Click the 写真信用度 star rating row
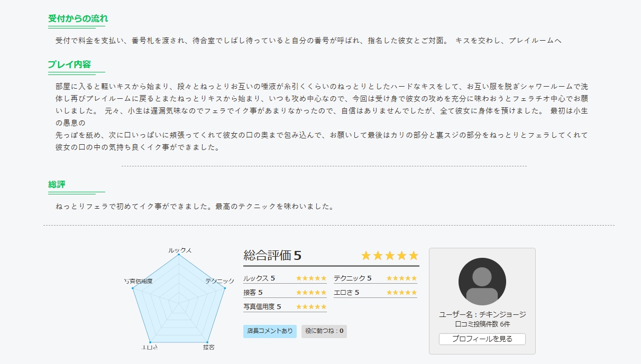 coord(285,306)
